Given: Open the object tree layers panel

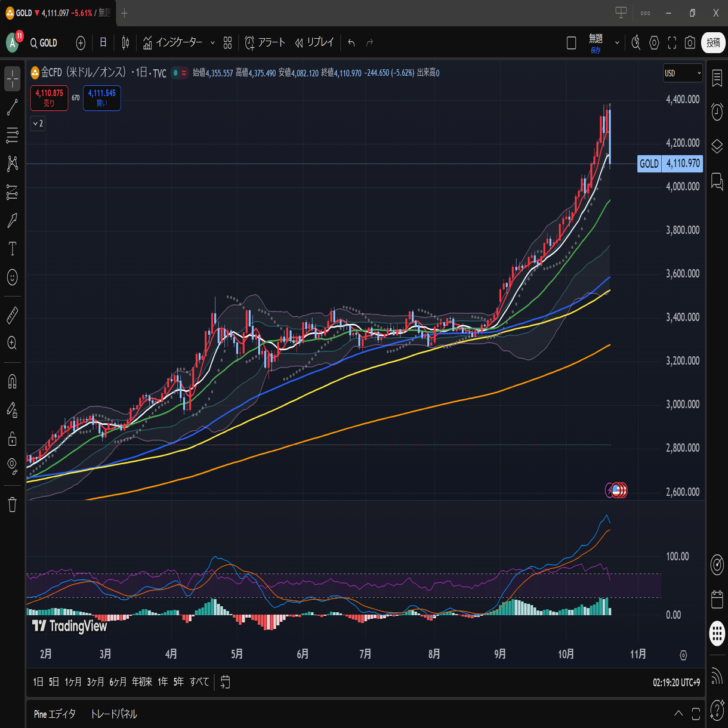Looking at the screenshot, I should tap(717, 146).
